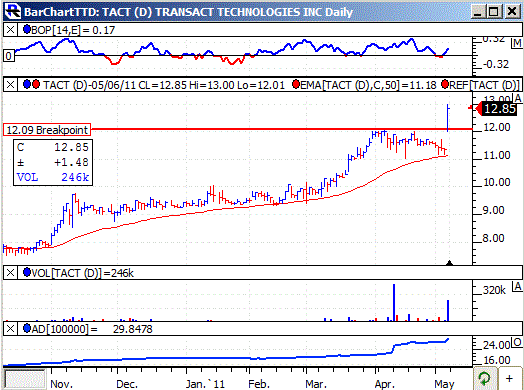Click the May label on time axis

445,384
